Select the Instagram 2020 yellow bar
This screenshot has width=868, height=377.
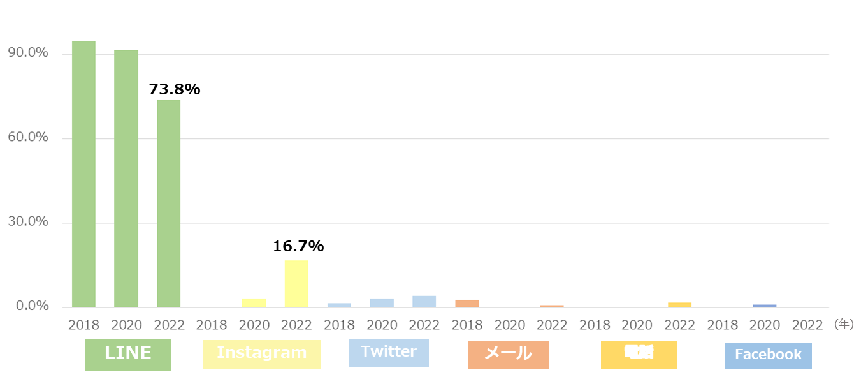click(254, 303)
